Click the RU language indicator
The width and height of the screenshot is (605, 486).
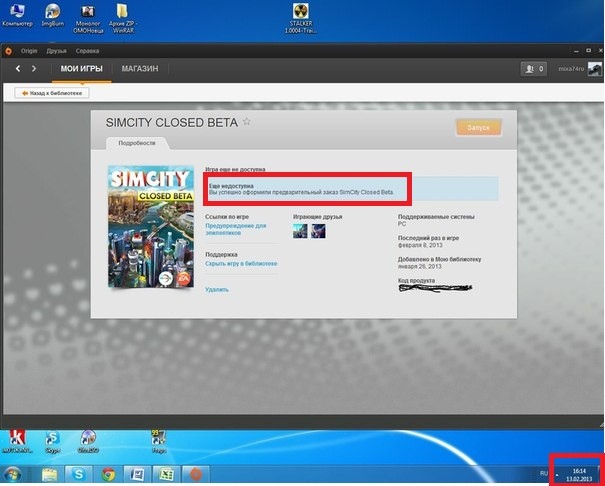point(544,473)
